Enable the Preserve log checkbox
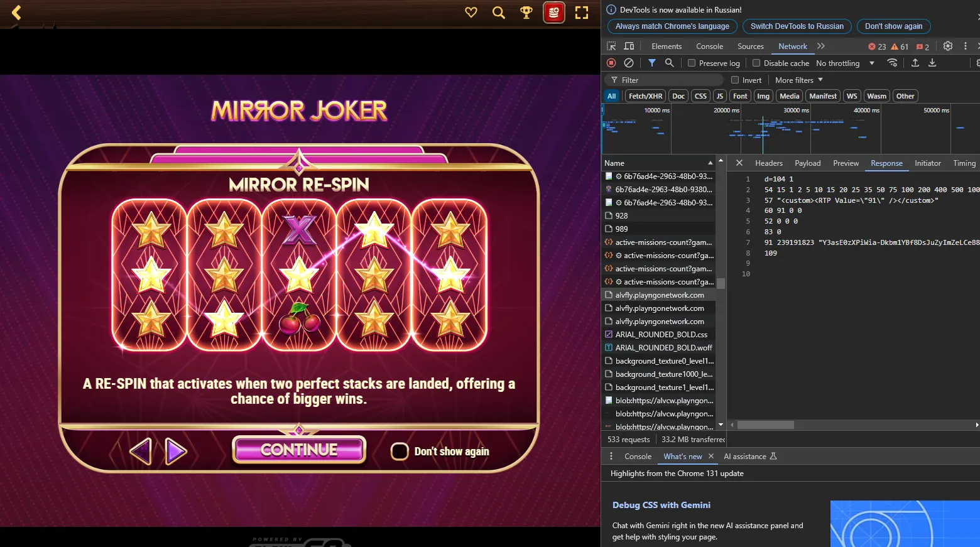Screen dimensions: 980x547 pos(692,63)
